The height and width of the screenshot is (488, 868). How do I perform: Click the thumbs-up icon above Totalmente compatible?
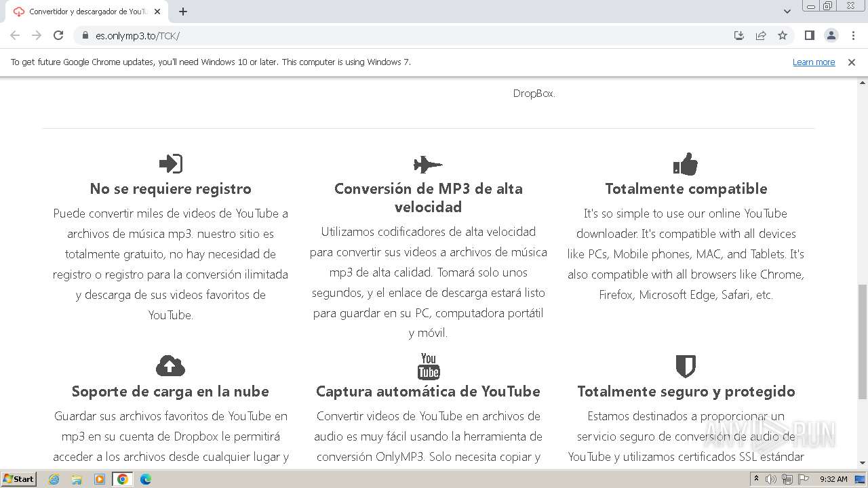(x=686, y=163)
